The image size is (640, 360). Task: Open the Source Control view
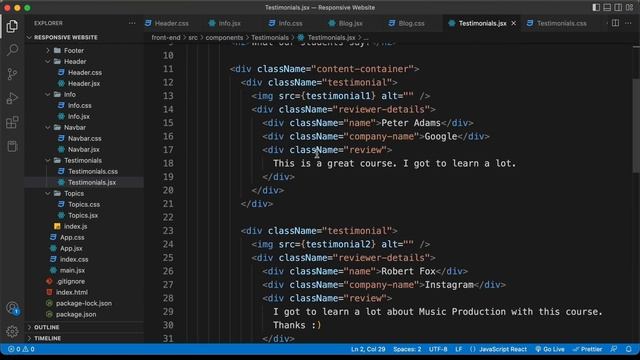pyautogui.click(x=12, y=74)
